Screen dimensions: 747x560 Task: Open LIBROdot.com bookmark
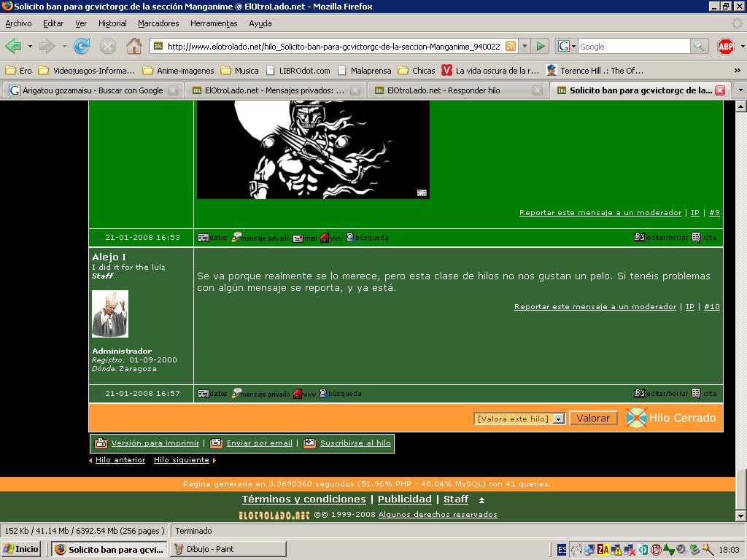click(x=298, y=71)
